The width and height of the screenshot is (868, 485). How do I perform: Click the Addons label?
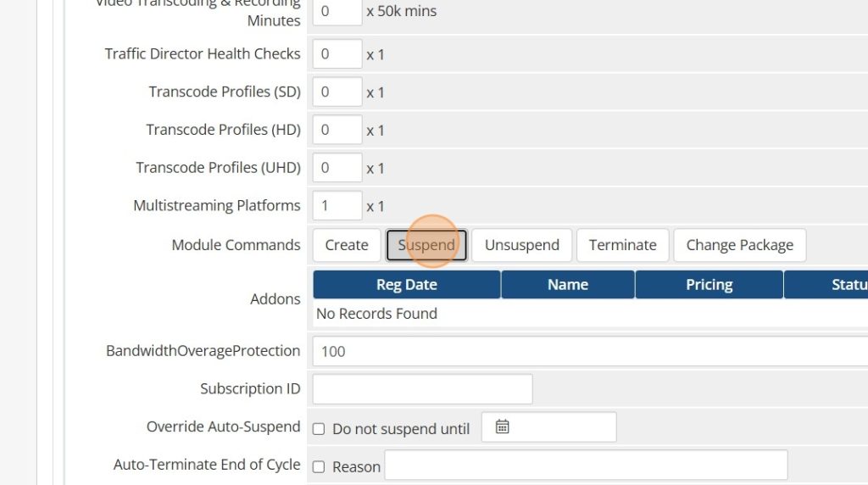[275, 299]
